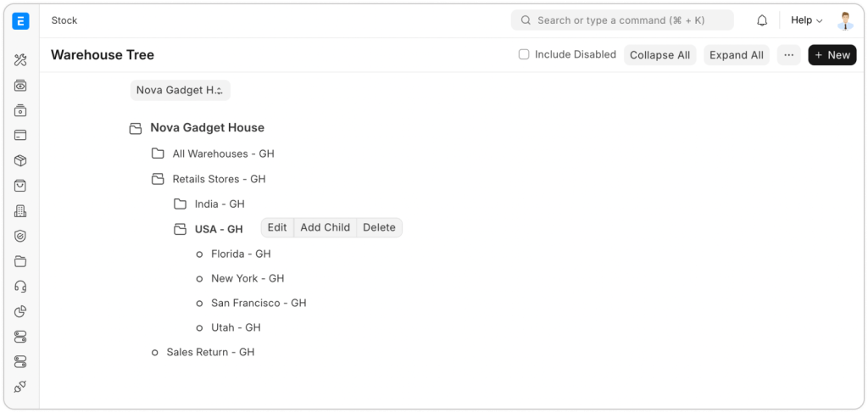The image size is (868, 413).
Task: Click the Add Child button
Action: [325, 227]
